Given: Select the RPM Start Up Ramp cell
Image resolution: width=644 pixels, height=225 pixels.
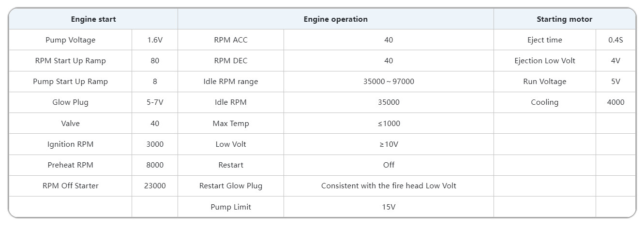Looking at the screenshot, I should tap(70, 61).
